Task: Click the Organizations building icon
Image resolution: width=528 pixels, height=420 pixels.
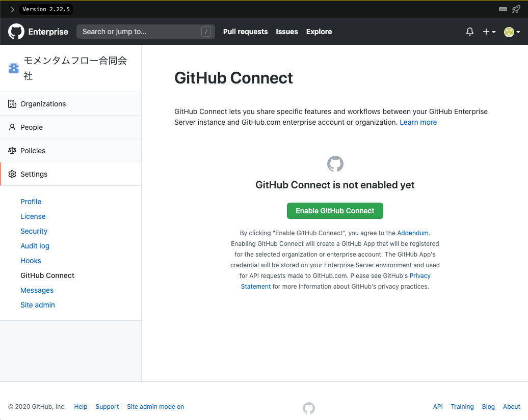Action: (x=12, y=104)
